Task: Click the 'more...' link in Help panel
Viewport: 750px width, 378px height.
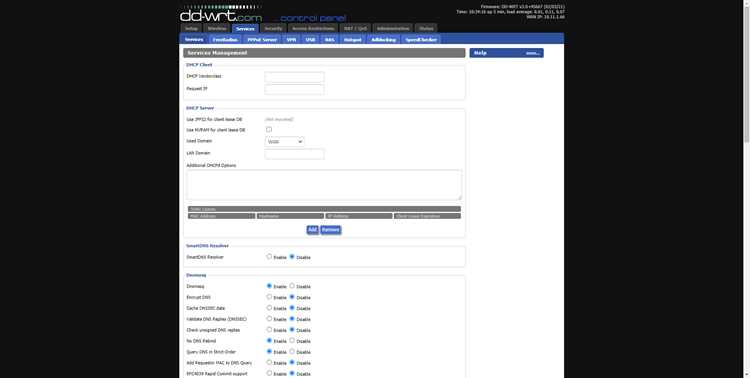Action: (x=532, y=53)
